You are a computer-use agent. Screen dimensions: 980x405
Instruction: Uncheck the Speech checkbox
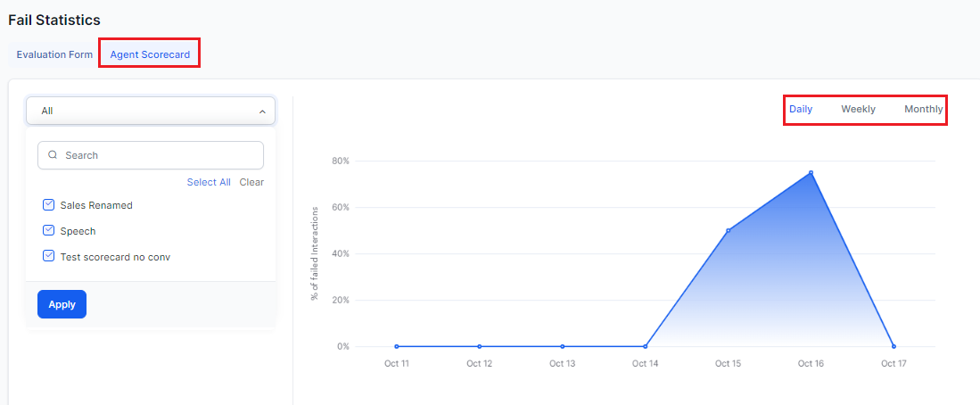pyautogui.click(x=49, y=231)
